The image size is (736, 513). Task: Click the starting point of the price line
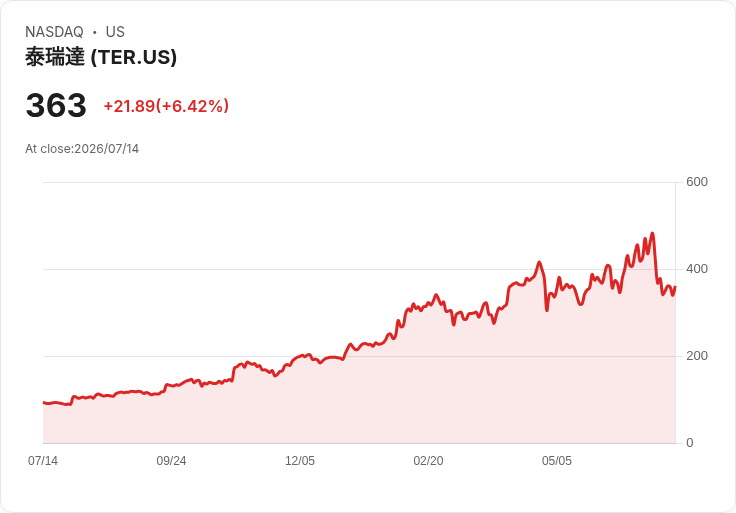click(x=44, y=402)
